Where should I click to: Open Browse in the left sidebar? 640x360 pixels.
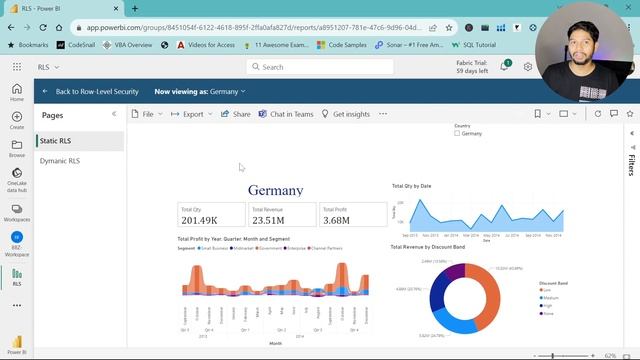17,149
